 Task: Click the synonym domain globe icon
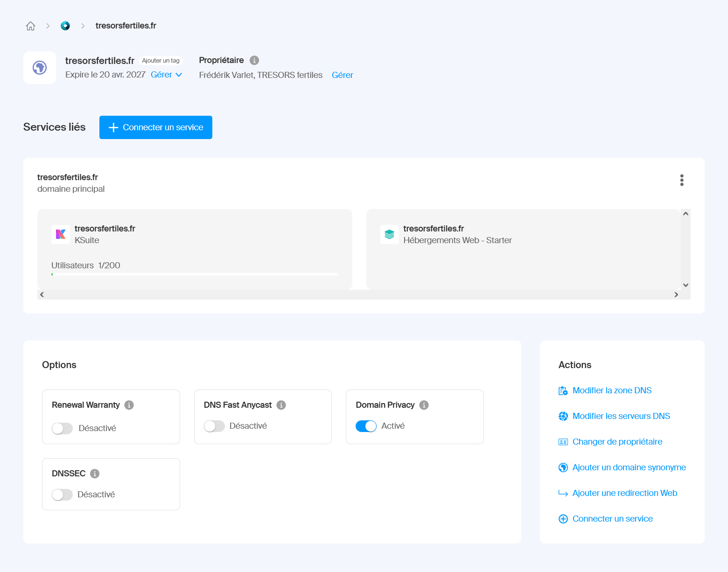pyautogui.click(x=563, y=467)
